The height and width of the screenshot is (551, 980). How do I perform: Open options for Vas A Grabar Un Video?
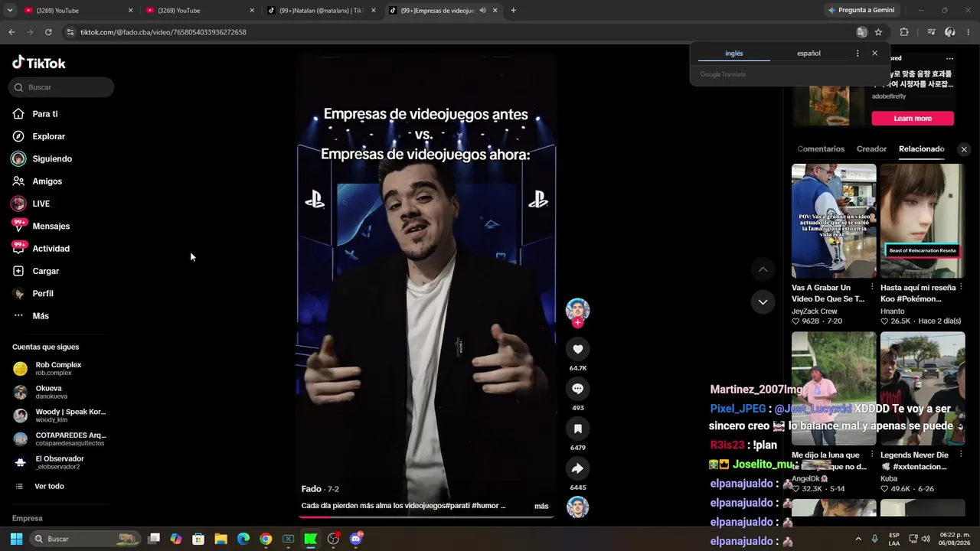click(x=872, y=288)
